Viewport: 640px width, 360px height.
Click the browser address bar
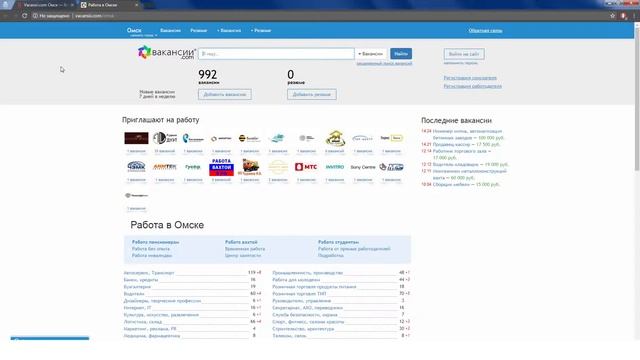pyautogui.click(x=318, y=16)
